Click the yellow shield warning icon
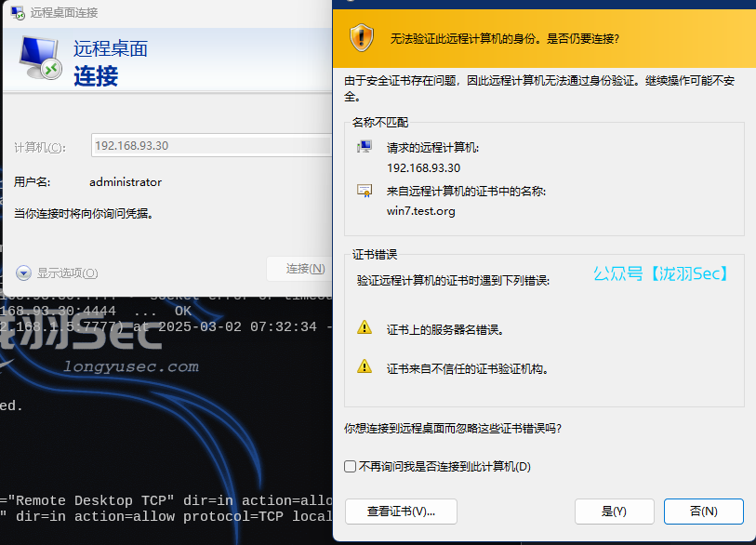The image size is (756, 545). point(361,38)
